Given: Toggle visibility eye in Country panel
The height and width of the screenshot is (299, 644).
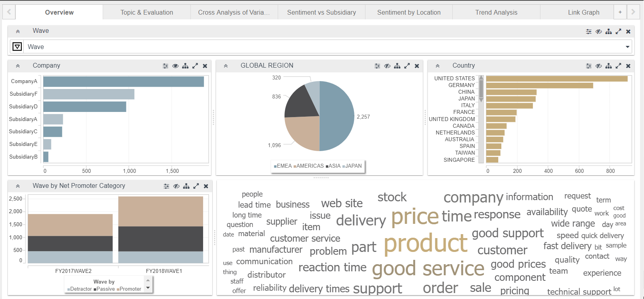Looking at the screenshot, I should point(599,66).
